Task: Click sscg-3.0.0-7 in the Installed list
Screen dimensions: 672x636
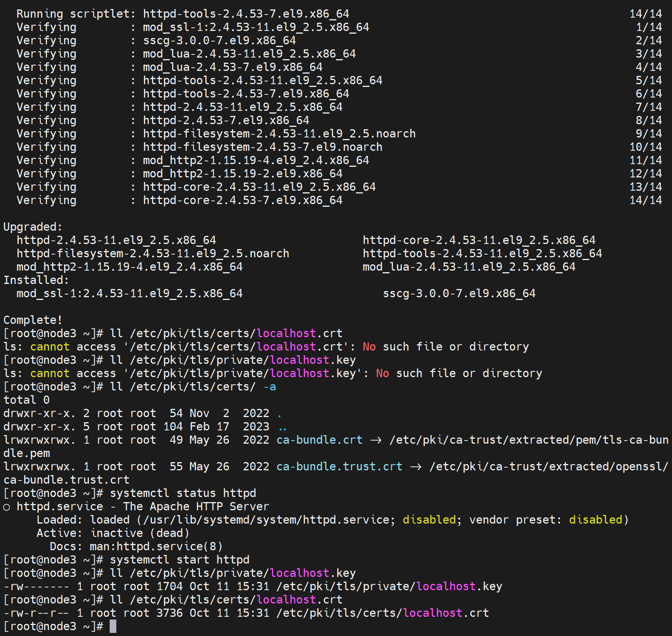Action: pyautogui.click(x=459, y=293)
